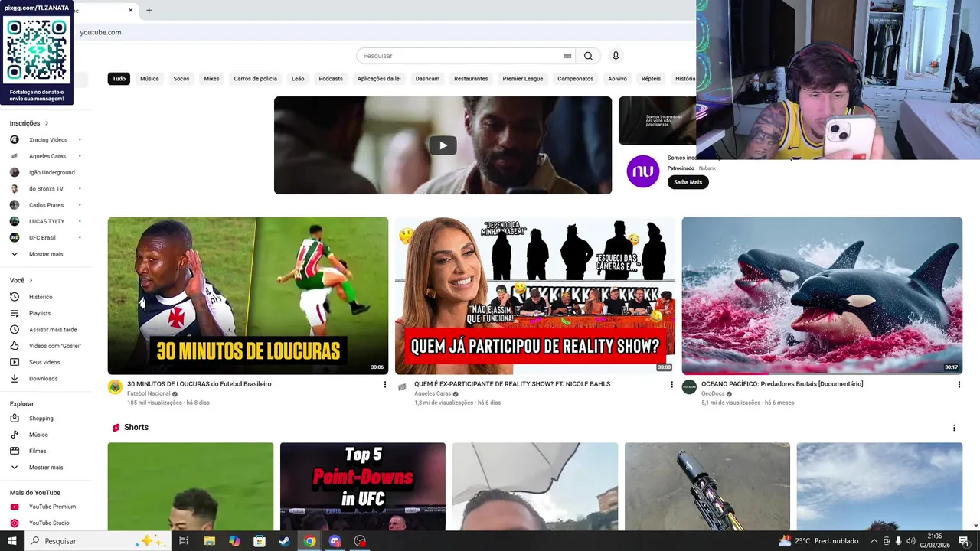Click Futebol Nacional channel avatar
980x551 pixels.
point(115,387)
